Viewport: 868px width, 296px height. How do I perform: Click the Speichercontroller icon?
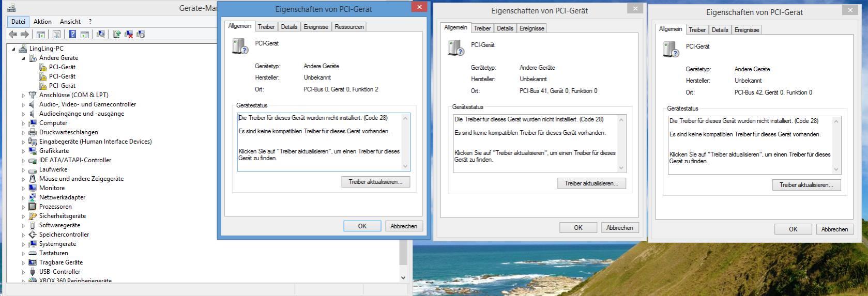tap(33, 235)
